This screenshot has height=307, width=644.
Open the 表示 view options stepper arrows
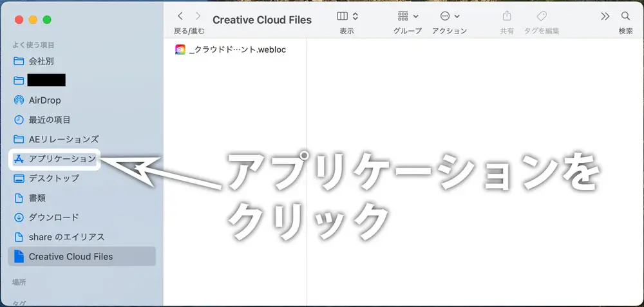pyautogui.click(x=355, y=17)
